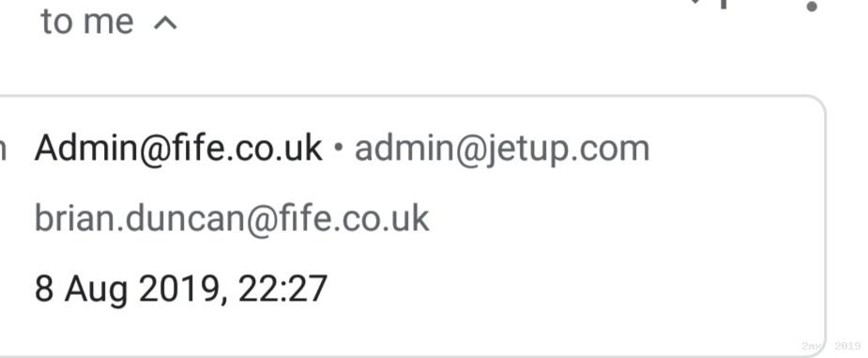Click the '2nx 2019' watermark in the corner
Viewport: 868px width, 358px height.
[830, 346]
